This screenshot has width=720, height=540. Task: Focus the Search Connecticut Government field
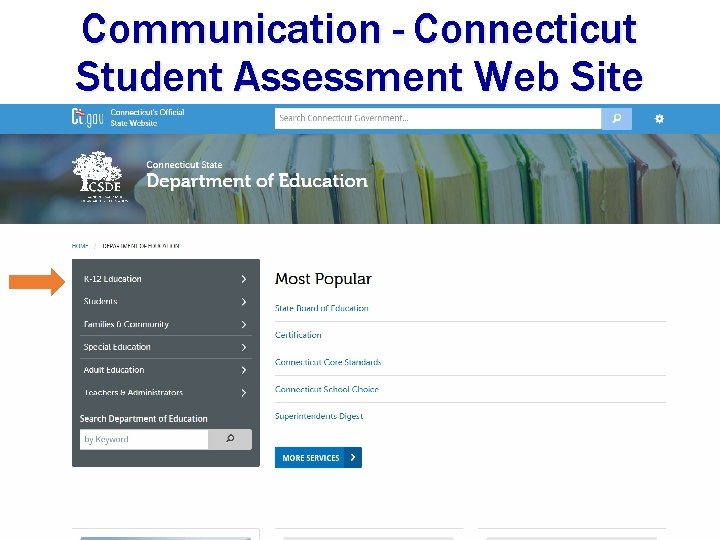[x=438, y=118]
